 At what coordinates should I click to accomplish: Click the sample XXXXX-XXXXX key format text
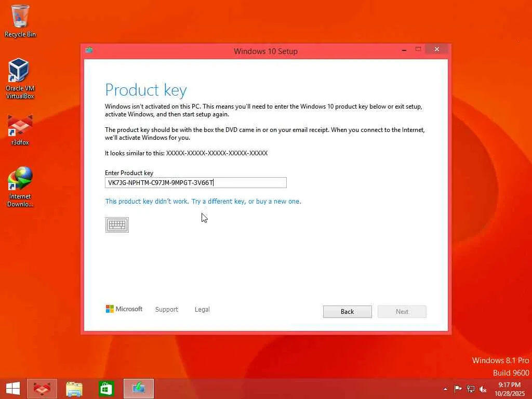point(217,153)
